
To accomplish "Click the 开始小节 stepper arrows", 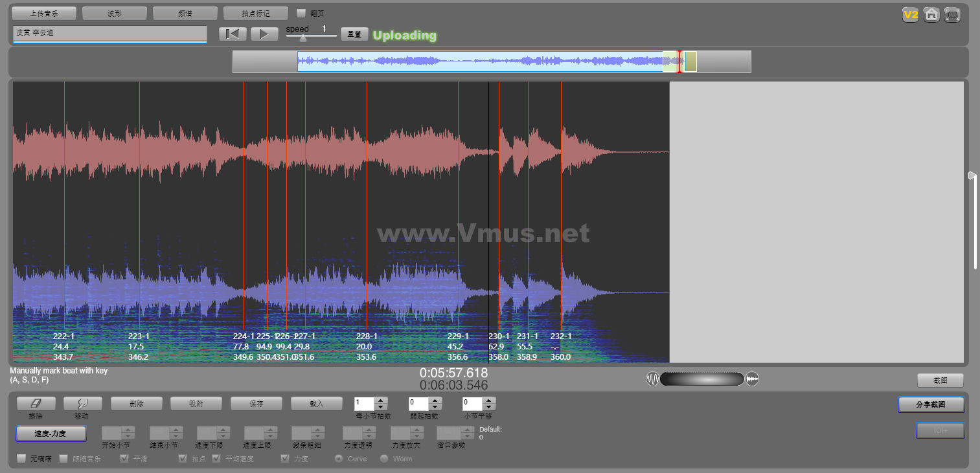I will pyautogui.click(x=128, y=433).
